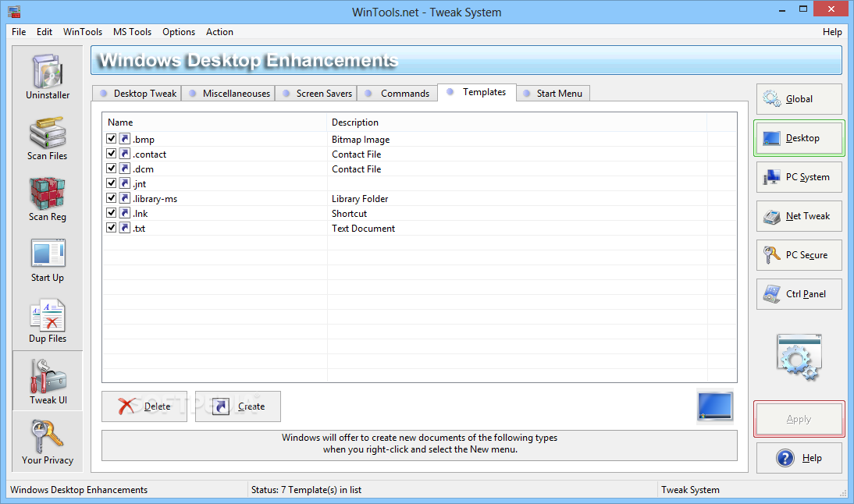
Task: Open the MS Tools menu
Action: (x=133, y=31)
